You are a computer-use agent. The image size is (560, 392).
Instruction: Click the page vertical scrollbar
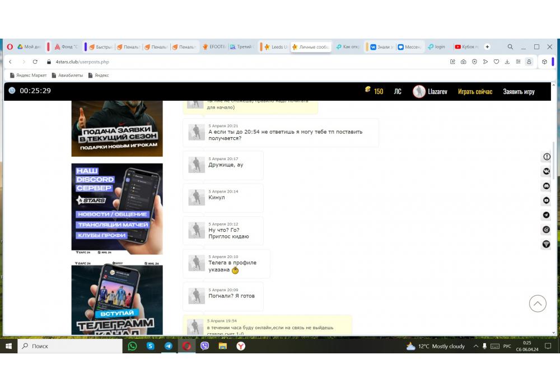[554, 162]
